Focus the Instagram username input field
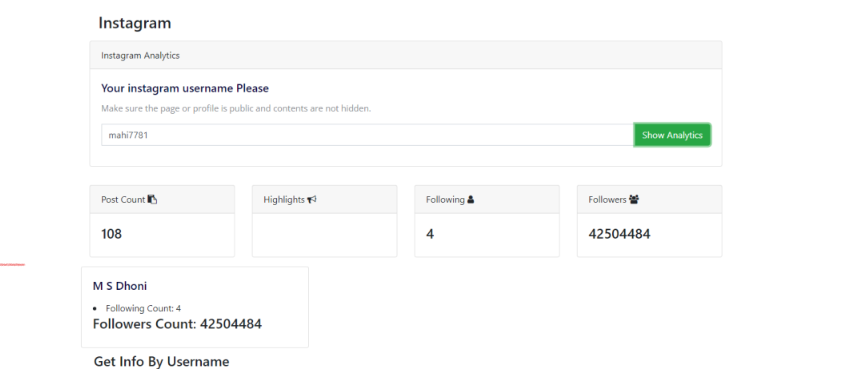 coord(367,135)
